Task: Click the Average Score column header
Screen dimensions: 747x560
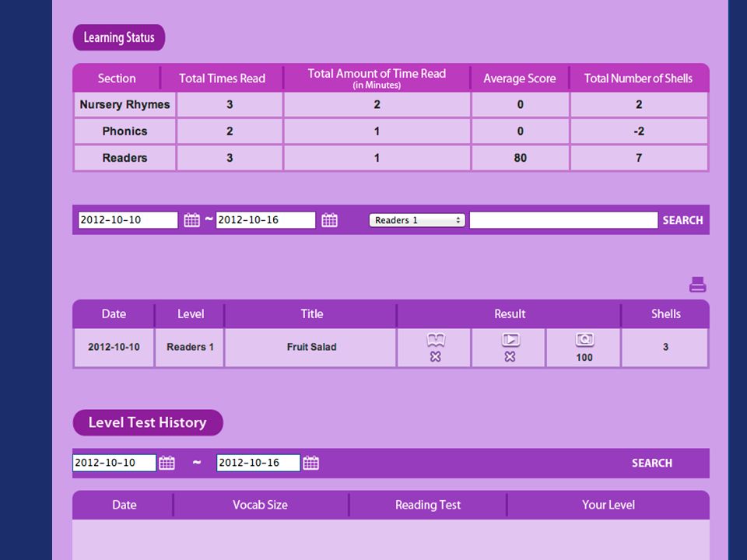Action: point(520,79)
